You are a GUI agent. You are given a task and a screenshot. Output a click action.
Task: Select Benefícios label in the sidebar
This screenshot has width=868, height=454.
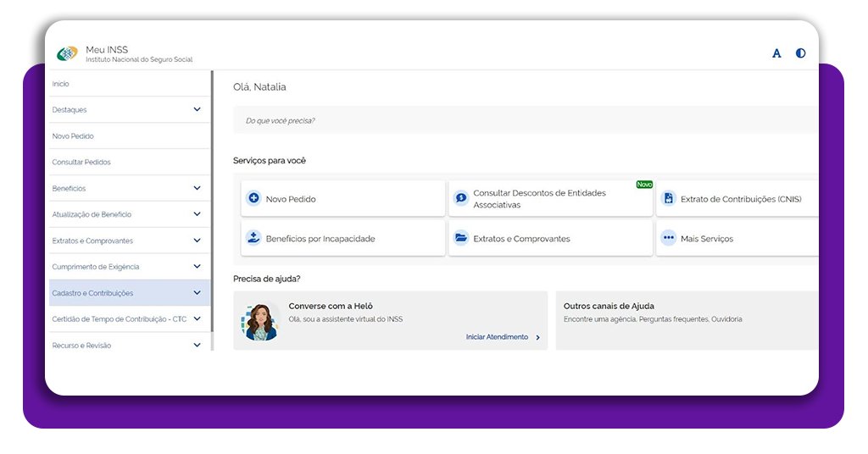pos(69,189)
